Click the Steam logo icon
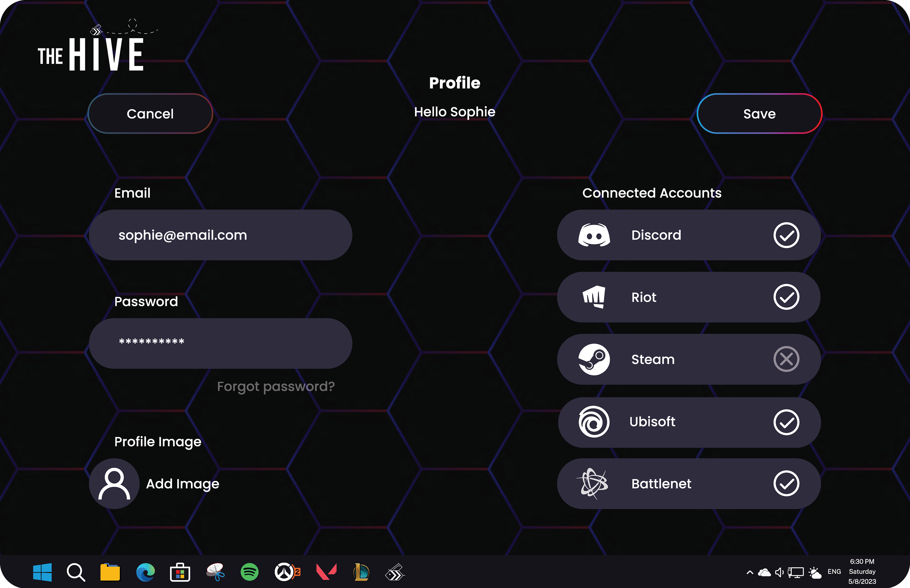The width and height of the screenshot is (910, 588). 594,359
